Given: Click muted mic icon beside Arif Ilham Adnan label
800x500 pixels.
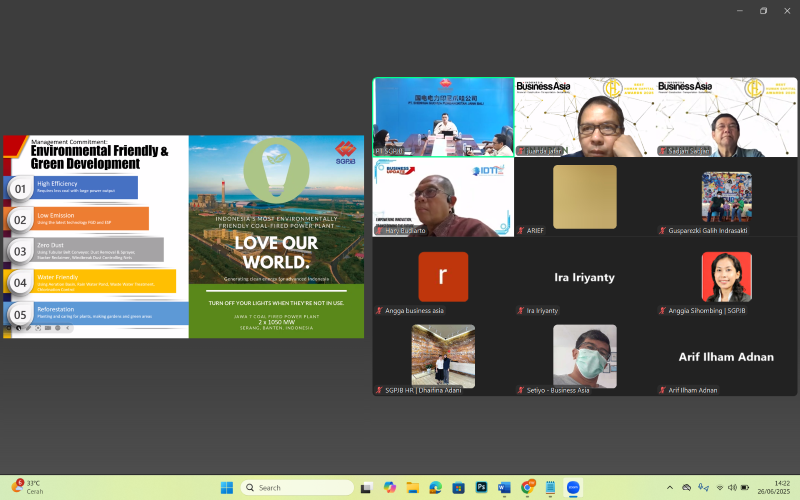Looking at the screenshot, I should 662,390.
